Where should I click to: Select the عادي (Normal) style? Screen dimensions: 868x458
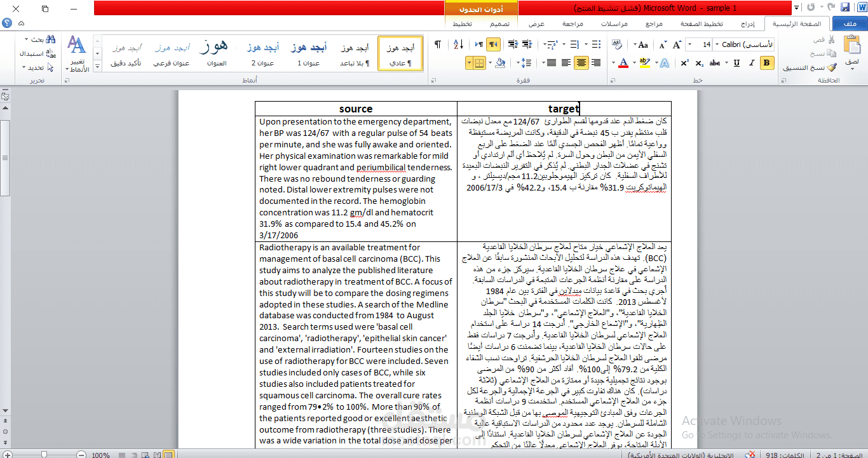click(400, 53)
